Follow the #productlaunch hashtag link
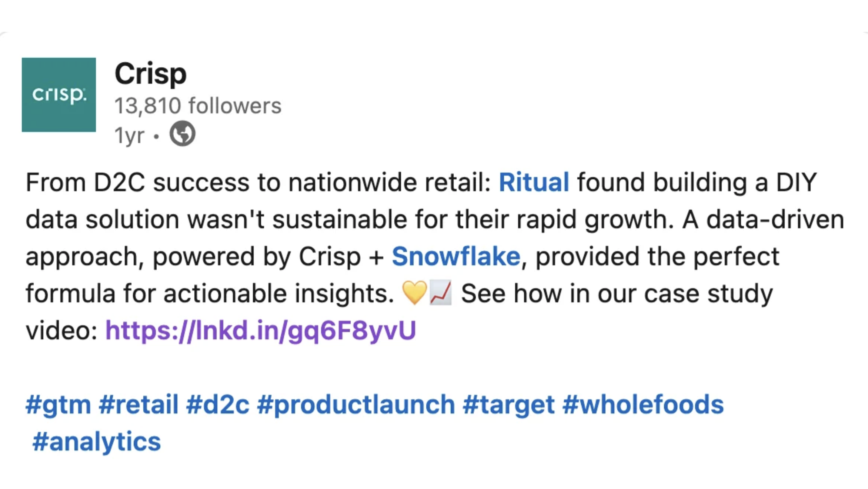 [356, 405]
